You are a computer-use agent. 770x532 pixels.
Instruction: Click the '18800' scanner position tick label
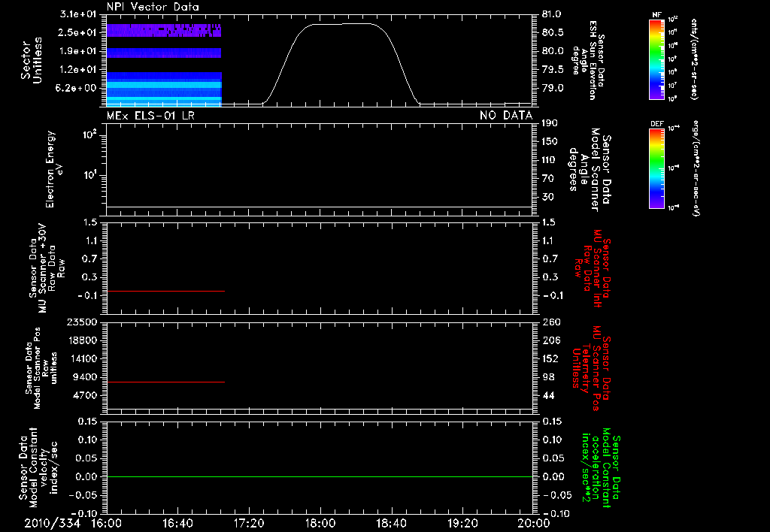click(81, 340)
